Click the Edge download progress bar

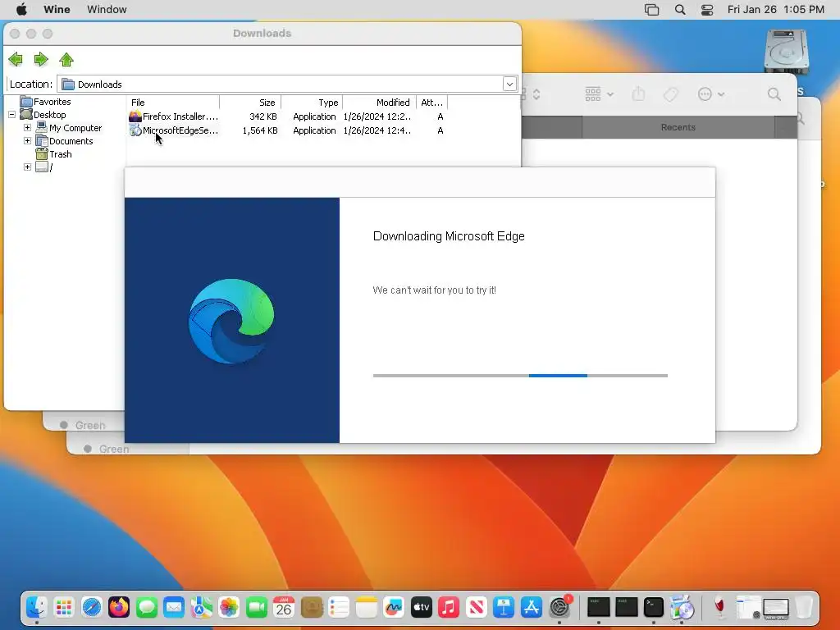pyautogui.click(x=520, y=376)
